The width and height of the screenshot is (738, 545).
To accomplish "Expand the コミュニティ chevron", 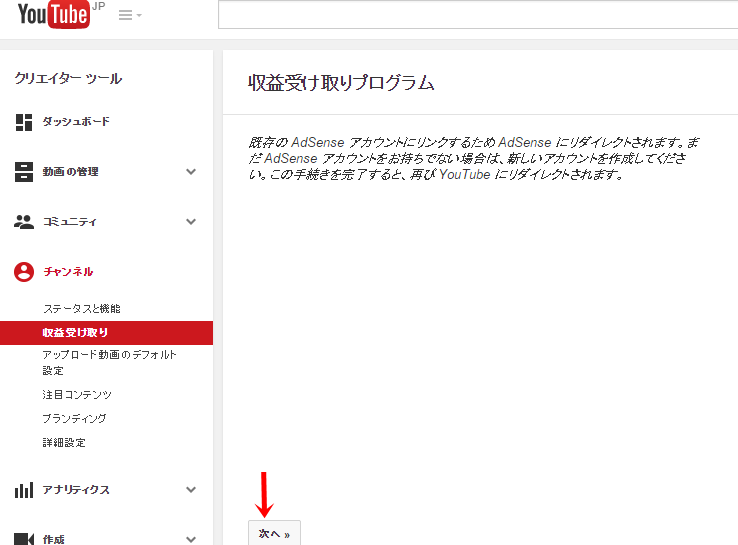I will [x=191, y=222].
